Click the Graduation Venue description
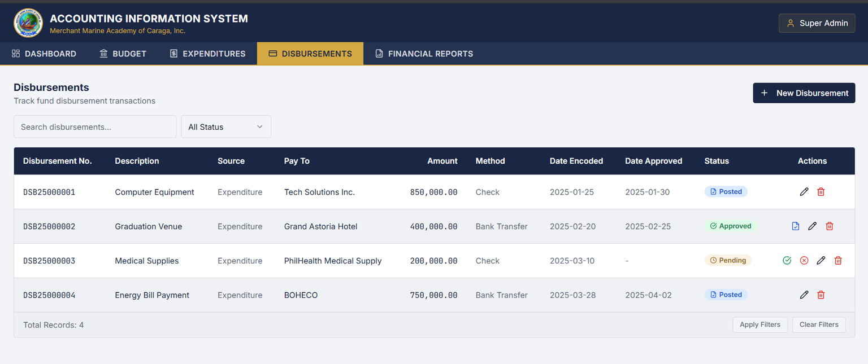 [x=149, y=226]
